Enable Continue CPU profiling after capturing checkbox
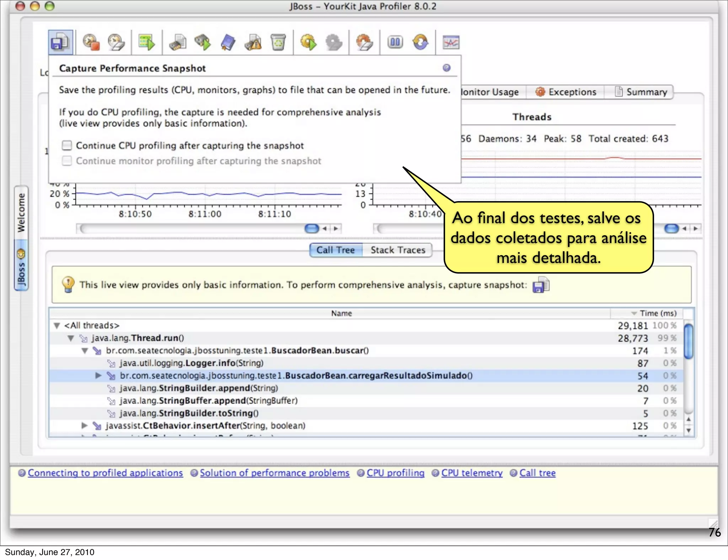This screenshot has height=560, width=728. coord(67,145)
